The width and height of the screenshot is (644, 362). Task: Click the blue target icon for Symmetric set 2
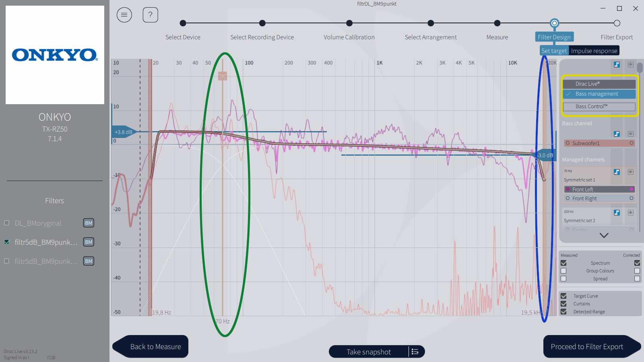[x=617, y=212]
